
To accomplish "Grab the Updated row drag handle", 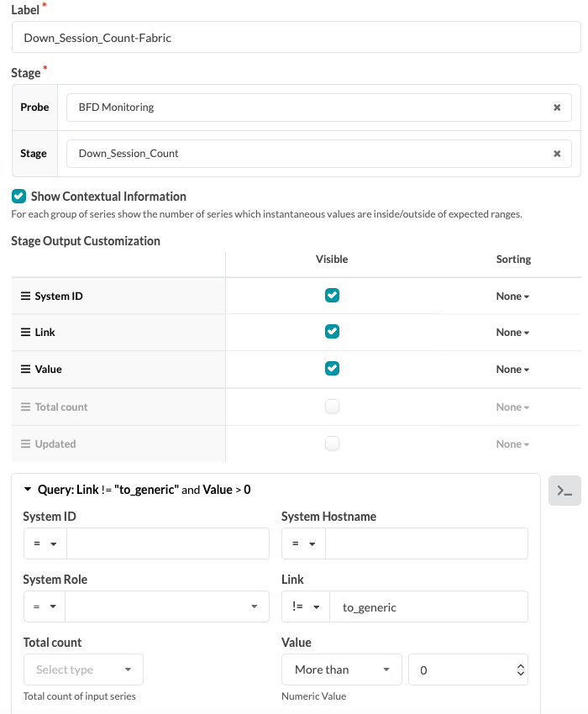I will (x=25, y=444).
